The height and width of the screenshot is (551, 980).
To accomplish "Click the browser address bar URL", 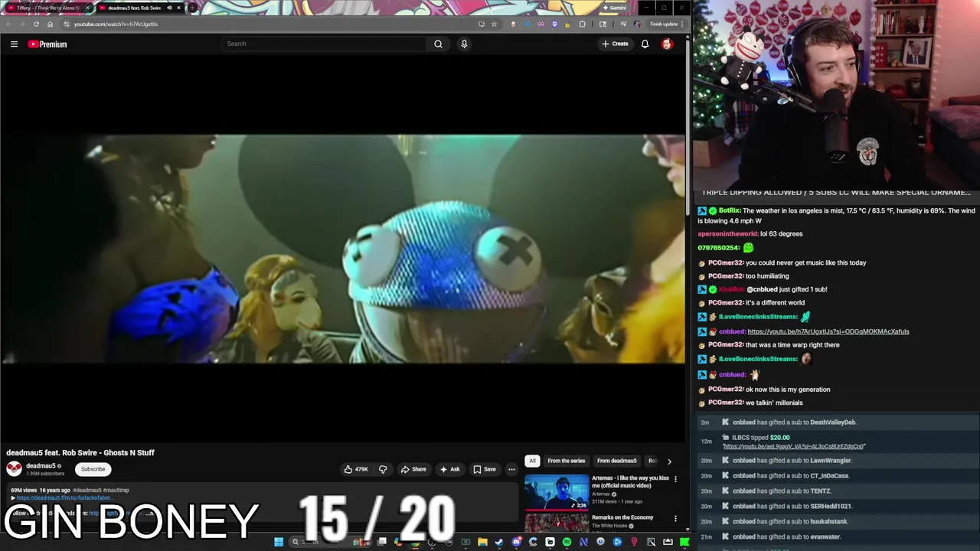I will tap(116, 24).
